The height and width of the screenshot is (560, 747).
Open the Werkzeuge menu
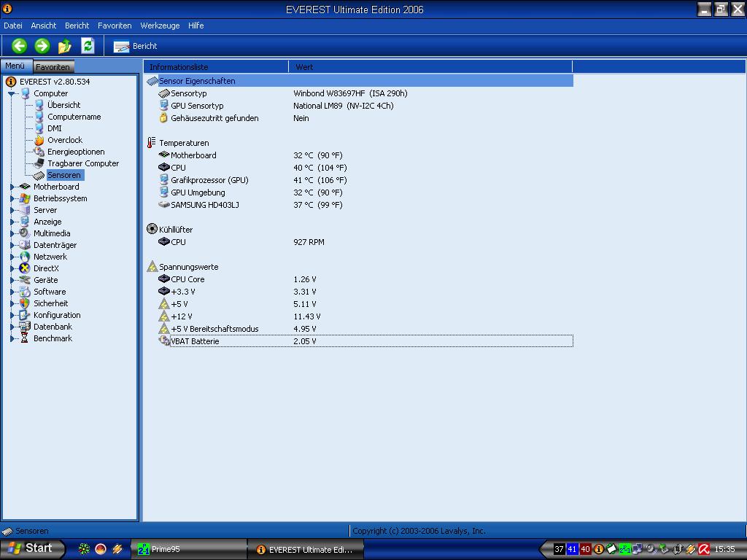click(160, 26)
